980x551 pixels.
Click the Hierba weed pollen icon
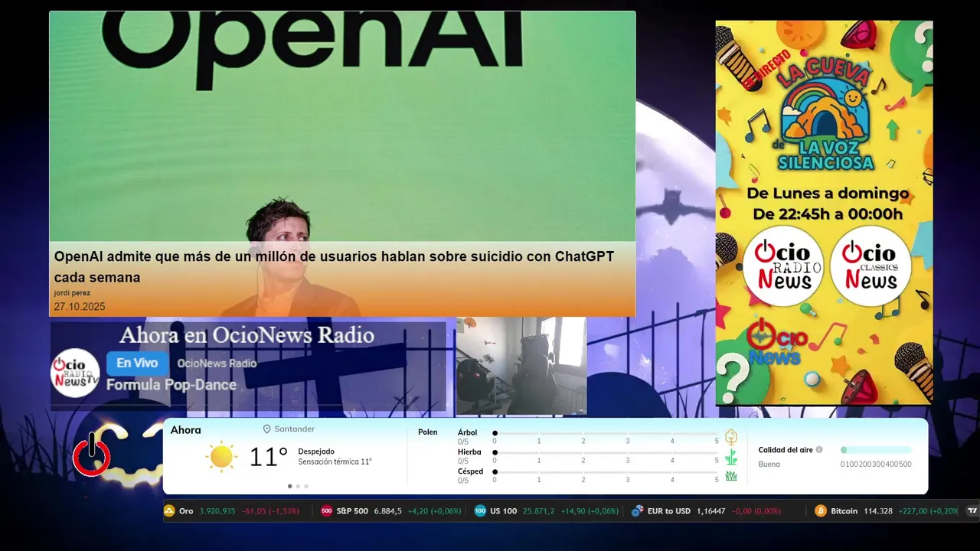[731, 457]
